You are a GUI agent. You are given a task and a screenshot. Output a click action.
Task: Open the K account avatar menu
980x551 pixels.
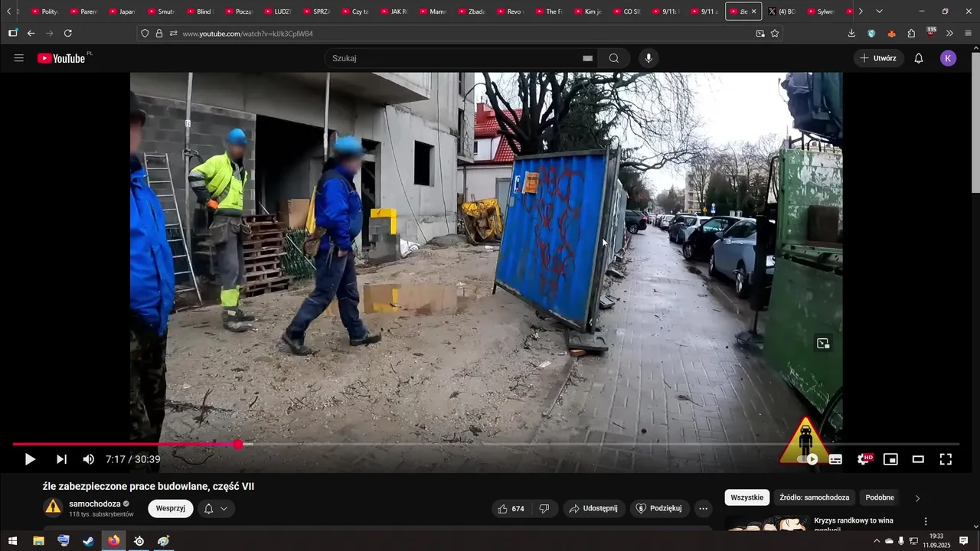[949, 58]
